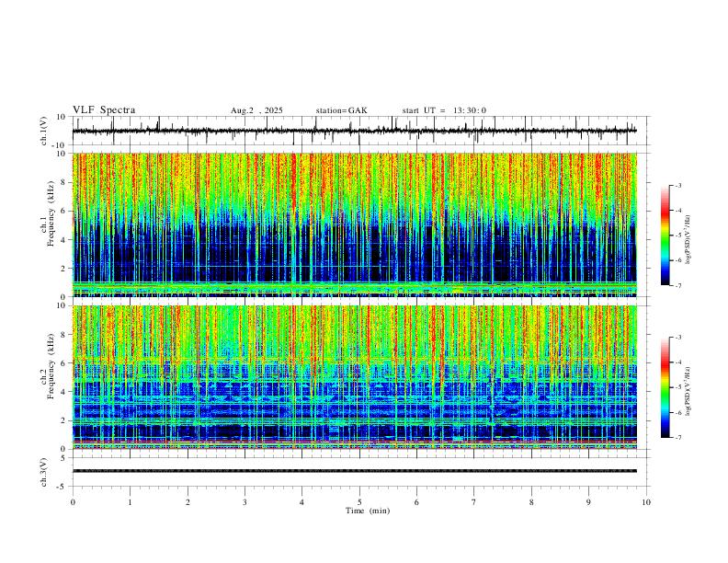
Task: Click the 'start UT = 13:30:0' label
Action: pos(444,110)
